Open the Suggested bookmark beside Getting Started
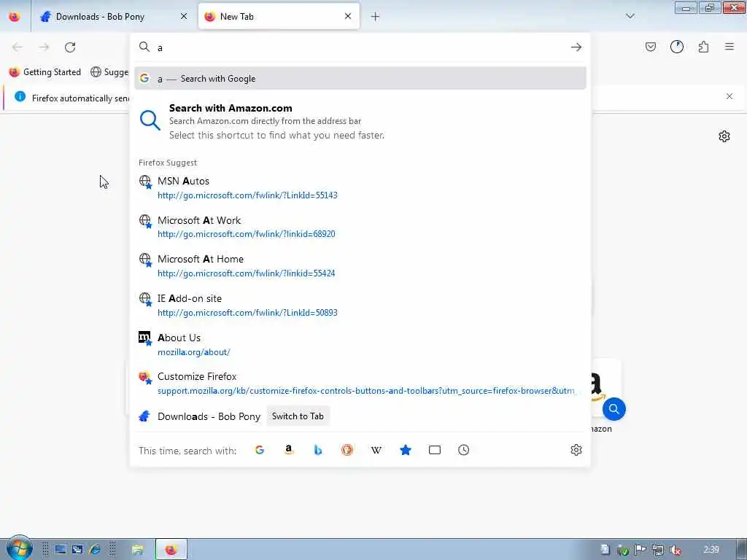This screenshot has width=747, height=560. point(109,72)
